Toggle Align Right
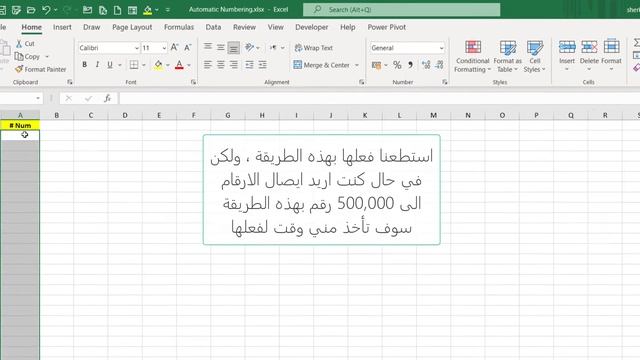The width and height of the screenshot is (640, 360). tap(233, 64)
